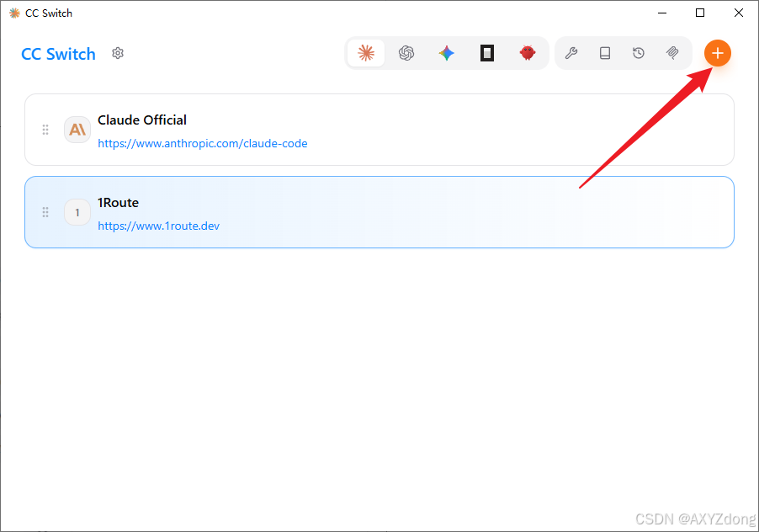
Task: Click the 1Route number badge icon
Action: tap(77, 212)
